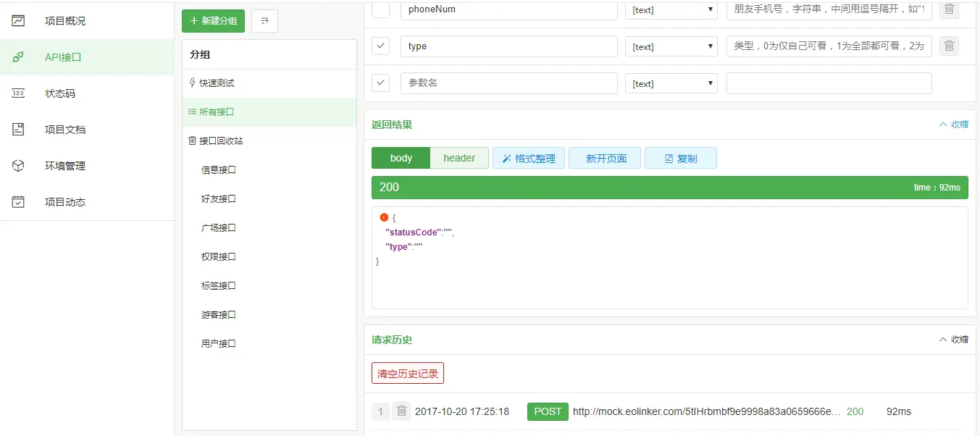The width and height of the screenshot is (980, 436).
Task: Click the statusCode key in JSON
Action: pyautogui.click(x=414, y=232)
